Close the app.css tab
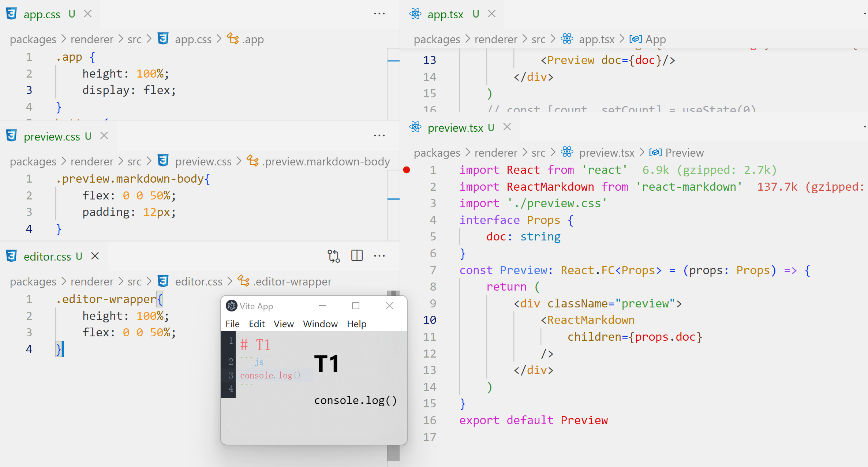The height and width of the screenshot is (467, 868). (x=88, y=14)
